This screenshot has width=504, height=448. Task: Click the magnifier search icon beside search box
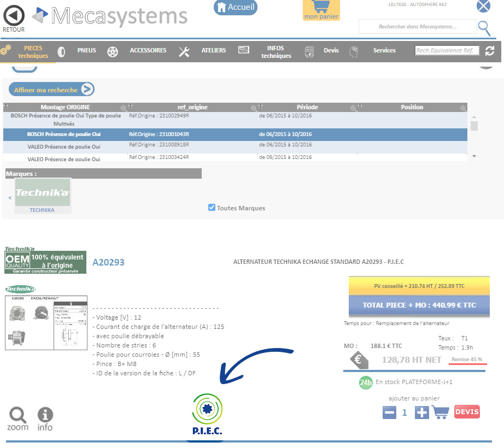[484, 28]
